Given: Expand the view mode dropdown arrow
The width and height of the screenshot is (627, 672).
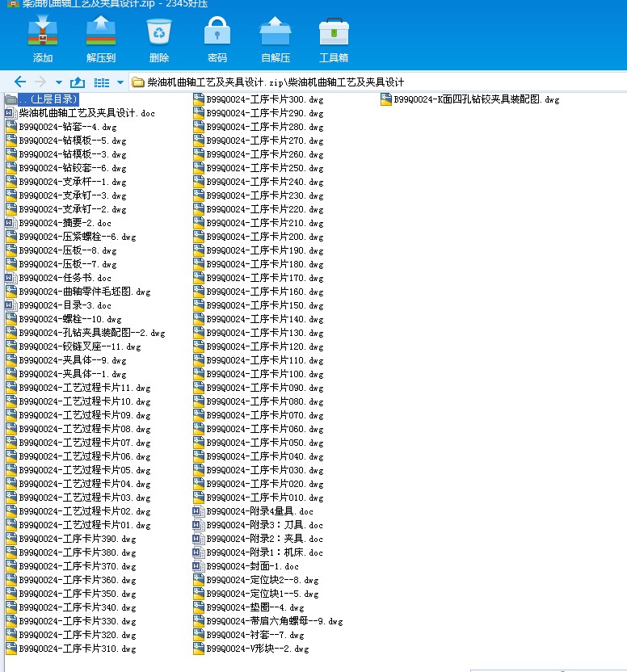Looking at the screenshot, I should [120, 82].
